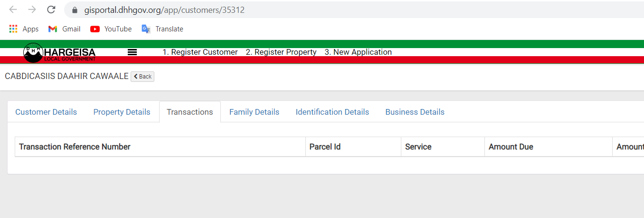Click the browser back arrow

coord(13,10)
